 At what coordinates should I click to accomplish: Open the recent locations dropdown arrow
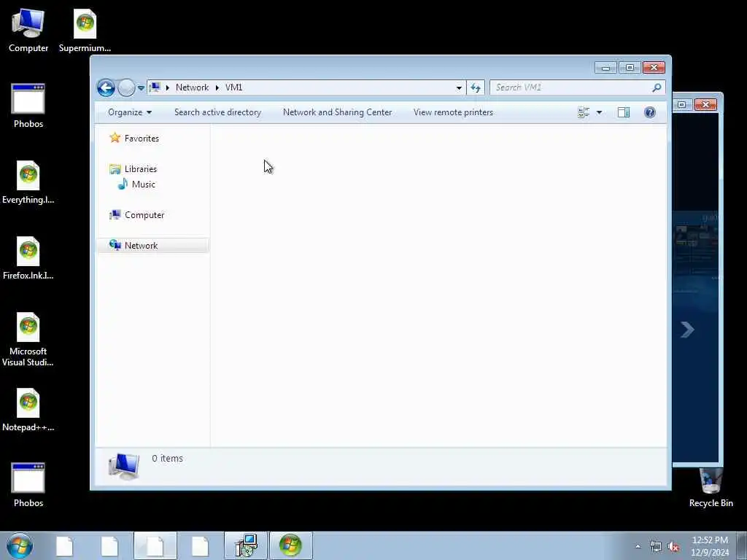click(x=141, y=88)
